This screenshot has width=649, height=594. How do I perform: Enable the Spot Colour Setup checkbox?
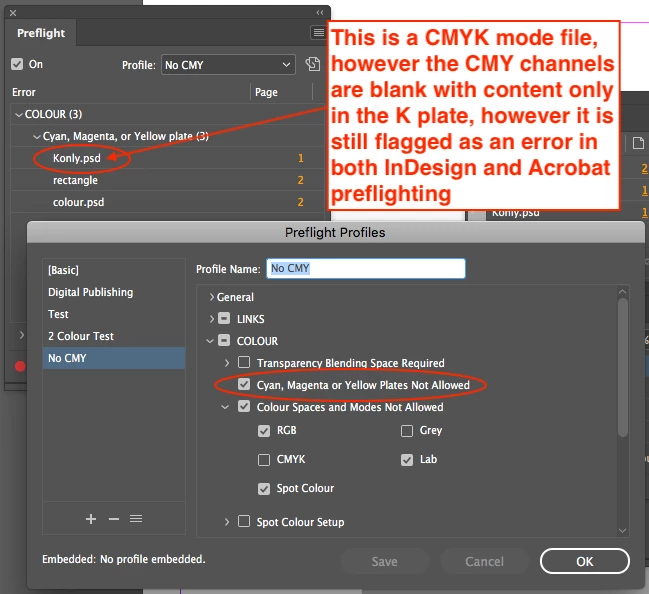(244, 521)
